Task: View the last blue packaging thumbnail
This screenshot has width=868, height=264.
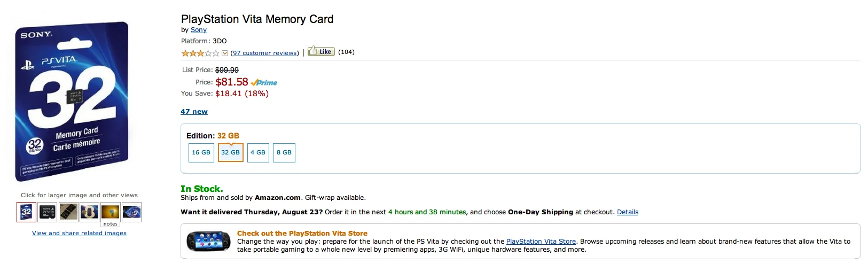Action: [x=131, y=212]
